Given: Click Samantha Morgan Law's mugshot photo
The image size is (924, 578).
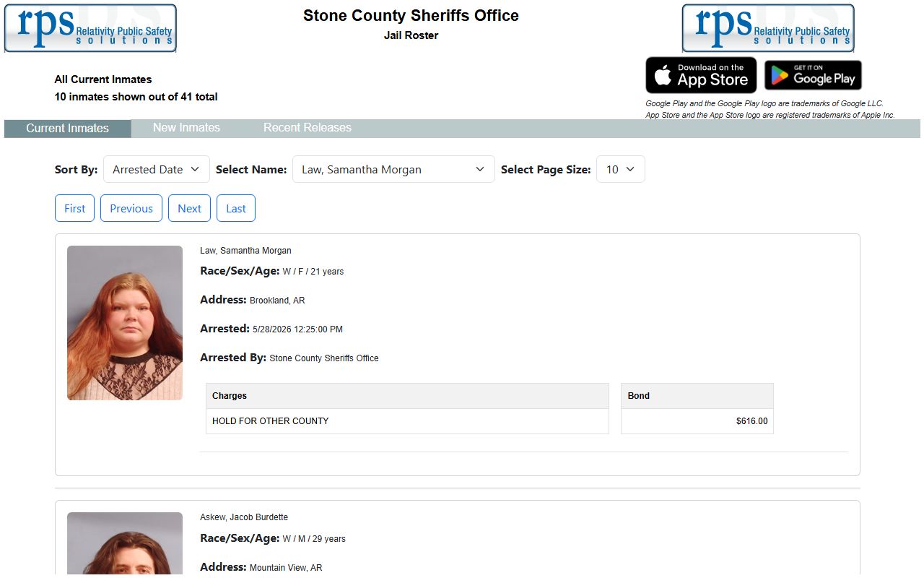Looking at the screenshot, I should click(125, 323).
